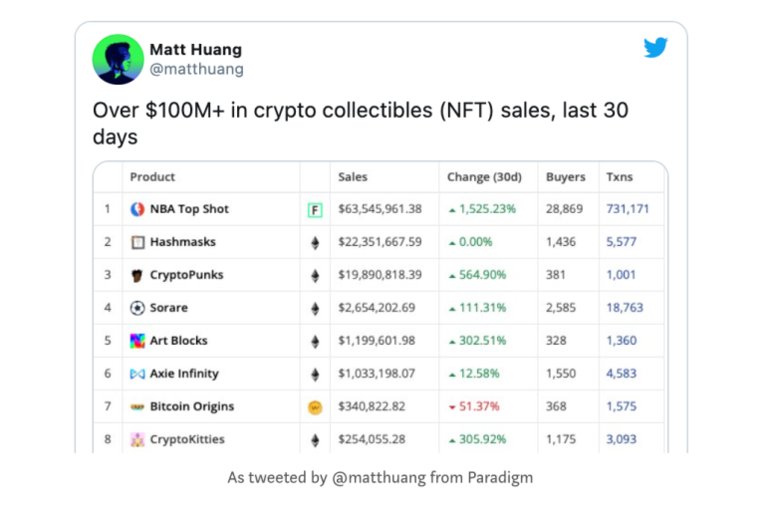Click the CryptoKitties cat icon
This screenshot has height=514, width=770.
tap(137, 439)
